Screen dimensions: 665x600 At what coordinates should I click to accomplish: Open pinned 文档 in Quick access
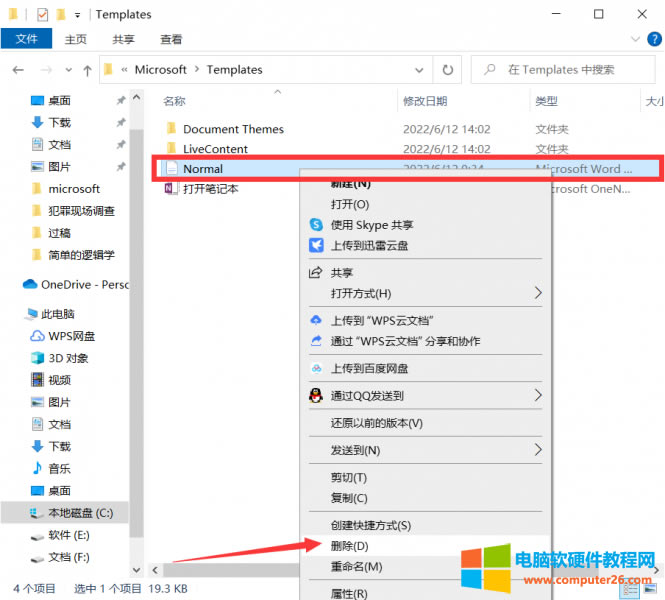[x=59, y=145]
